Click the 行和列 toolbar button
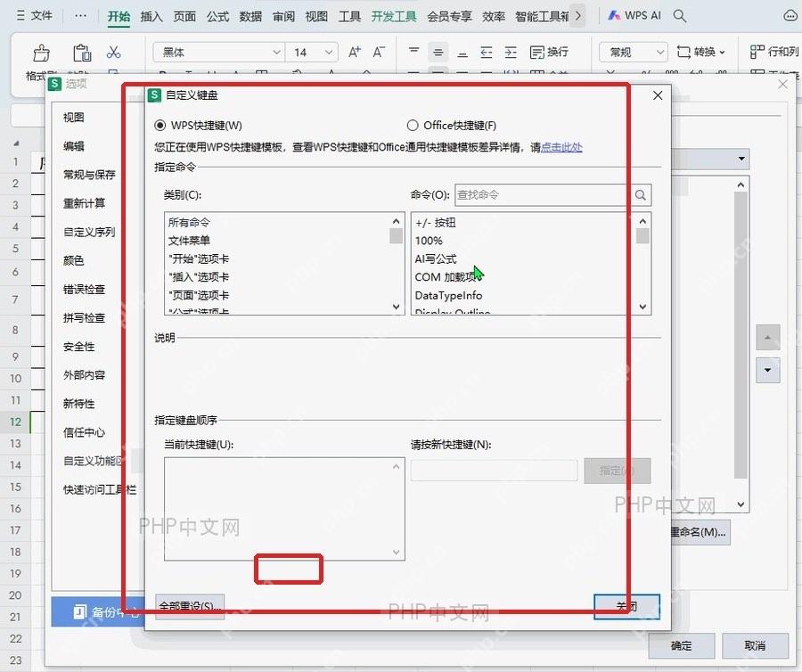The width and height of the screenshot is (802, 672). point(774,52)
